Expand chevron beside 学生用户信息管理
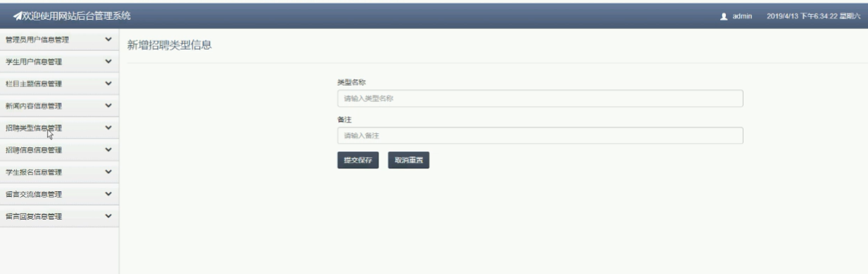Viewport: 868px width, 274px height. click(108, 62)
